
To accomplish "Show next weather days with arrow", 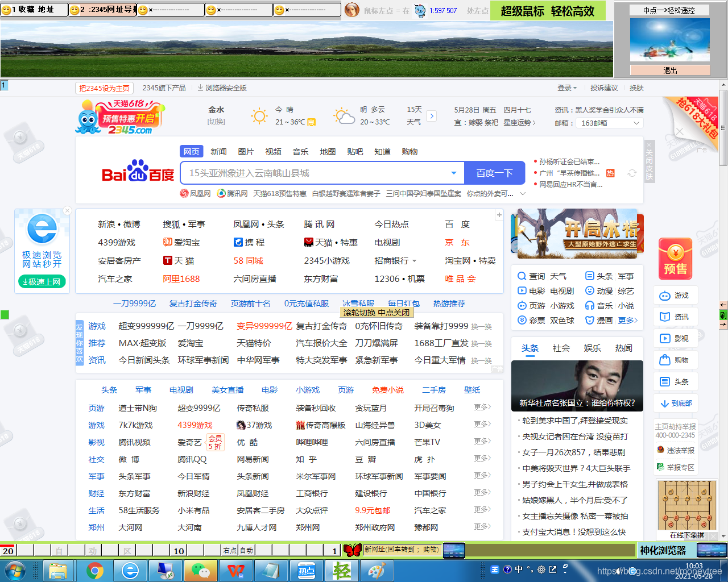I will (432, 116).
